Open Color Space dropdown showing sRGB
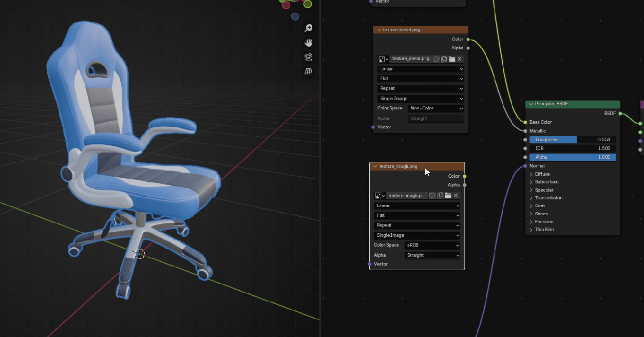644x337 pixels. pyautogui.click(x=432, y=245)
